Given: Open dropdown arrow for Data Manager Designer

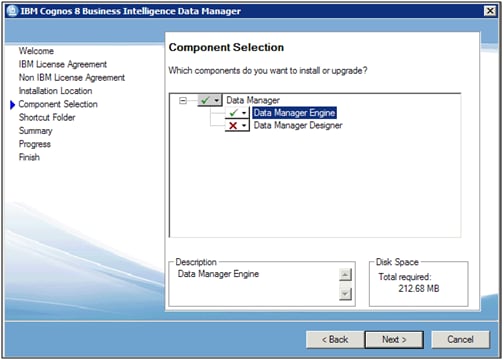Looking at the screenshot, I should click(244, 125).
